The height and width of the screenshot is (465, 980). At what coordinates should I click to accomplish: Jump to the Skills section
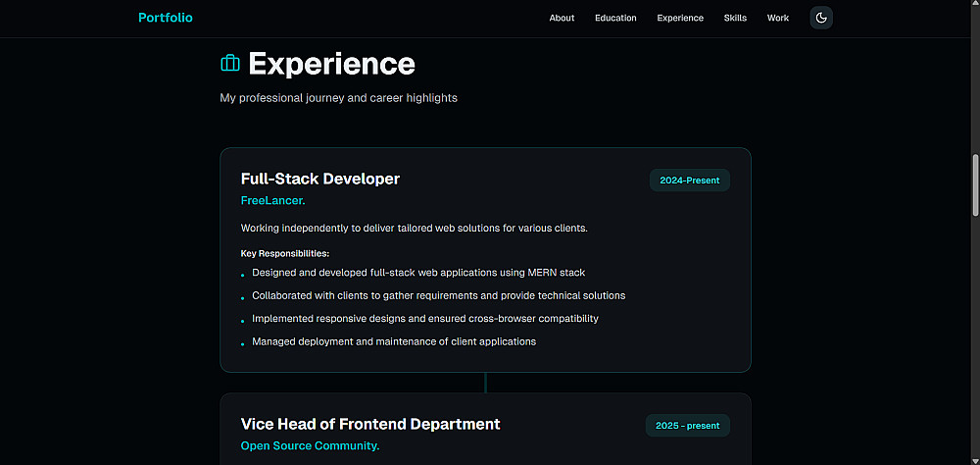coord(735,18)
